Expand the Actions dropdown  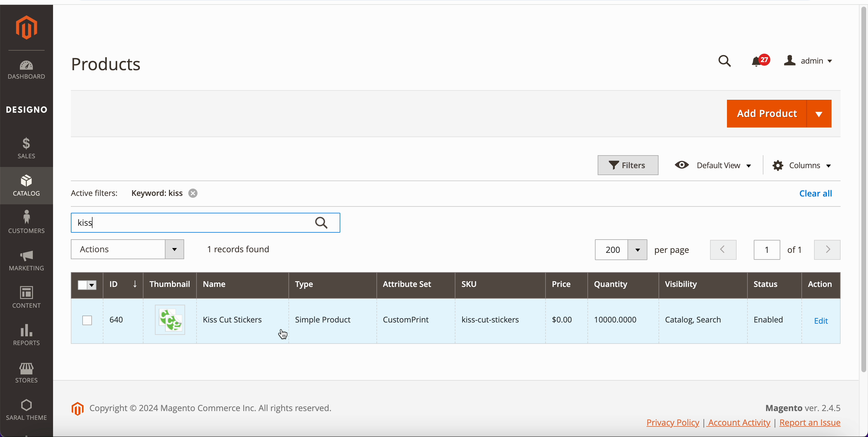tap(127, 249)
